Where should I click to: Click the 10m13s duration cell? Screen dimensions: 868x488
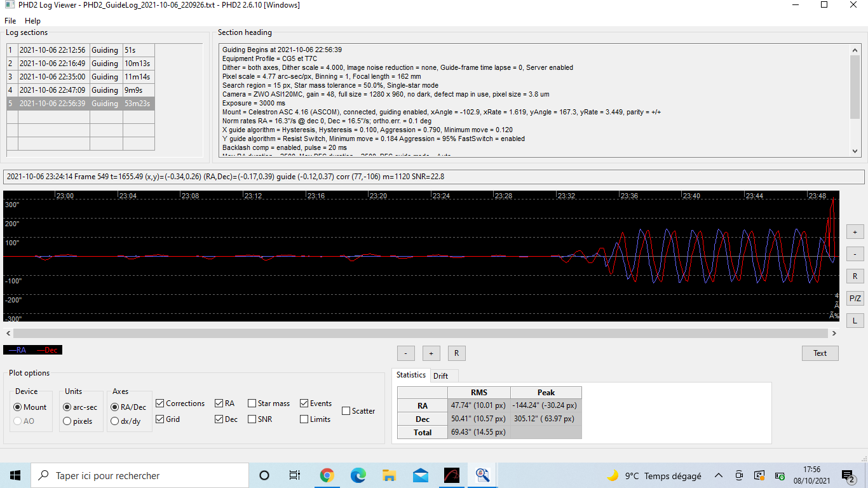click(x=139, y=64)
